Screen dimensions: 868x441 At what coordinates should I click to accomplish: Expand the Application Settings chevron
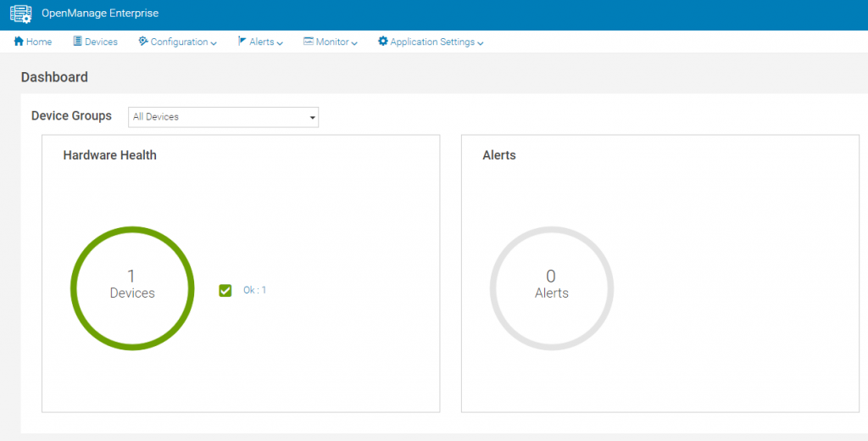pyautogui.click(x=480, y=42)
